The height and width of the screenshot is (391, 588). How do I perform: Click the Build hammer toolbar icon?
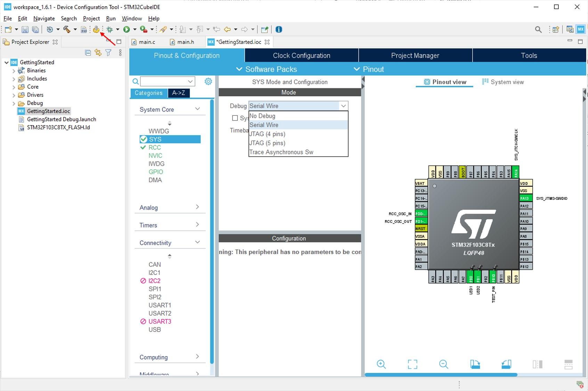[x=67, y=30]
